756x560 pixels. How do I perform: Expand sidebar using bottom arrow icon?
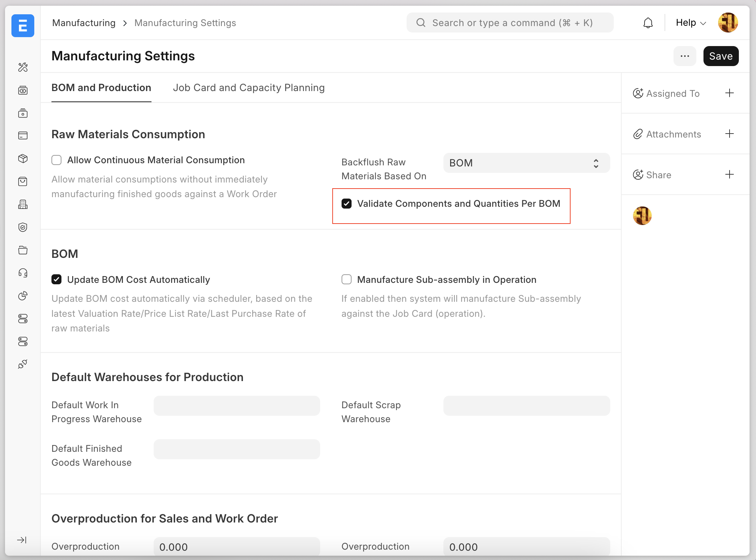pos(22,540)
